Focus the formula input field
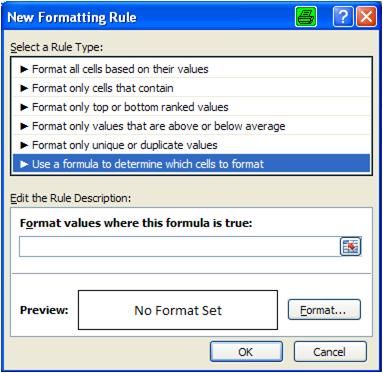The height and width of the screenshot is (373, 383). [x=179, y=247]
